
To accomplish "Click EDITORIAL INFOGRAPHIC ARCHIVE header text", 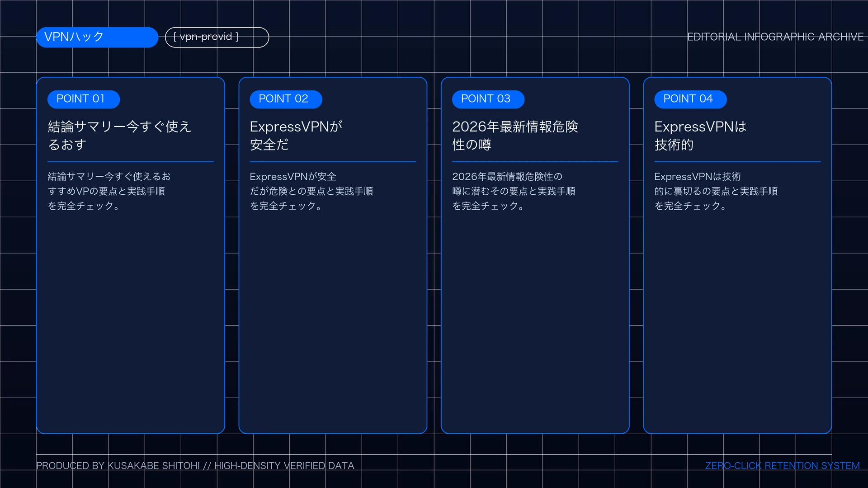I will point(775,37).
